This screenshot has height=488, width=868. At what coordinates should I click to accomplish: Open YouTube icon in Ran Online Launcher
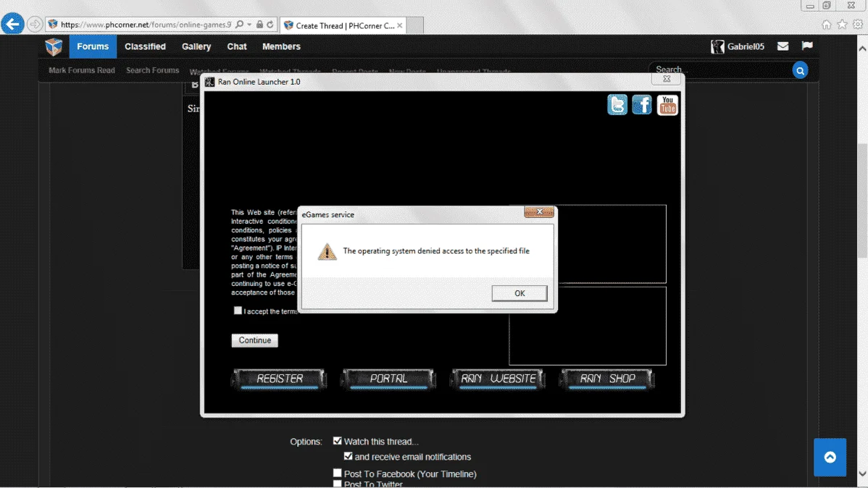667,104
